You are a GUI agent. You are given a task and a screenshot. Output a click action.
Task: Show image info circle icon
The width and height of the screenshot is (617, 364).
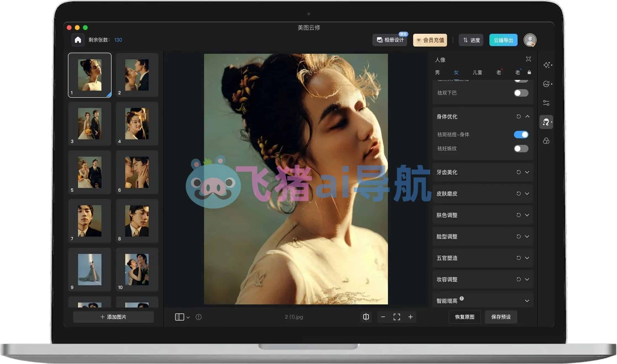pos(199,317)
